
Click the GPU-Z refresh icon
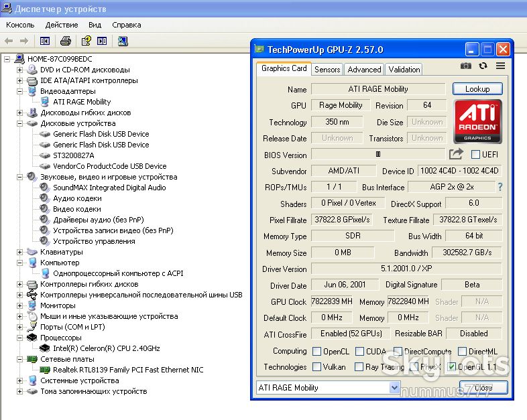(483, 66)
